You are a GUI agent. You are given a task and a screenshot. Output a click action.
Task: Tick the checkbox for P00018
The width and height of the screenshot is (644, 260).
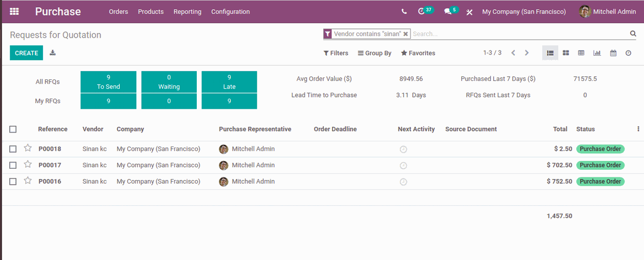point(13,149)
